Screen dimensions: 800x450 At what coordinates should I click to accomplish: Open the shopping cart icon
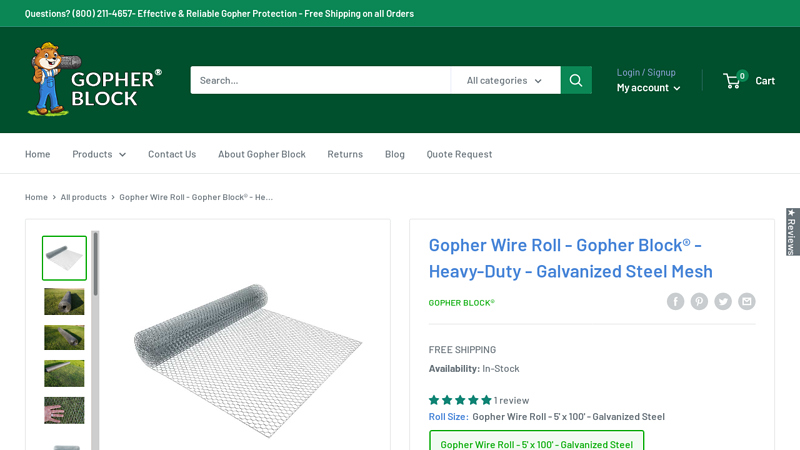(x=735, y=80)
